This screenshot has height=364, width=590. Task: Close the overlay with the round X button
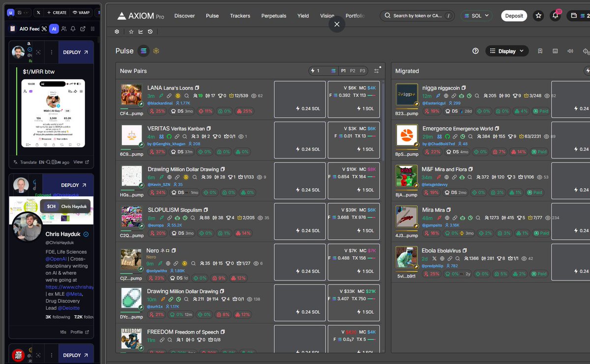(337, 24)
